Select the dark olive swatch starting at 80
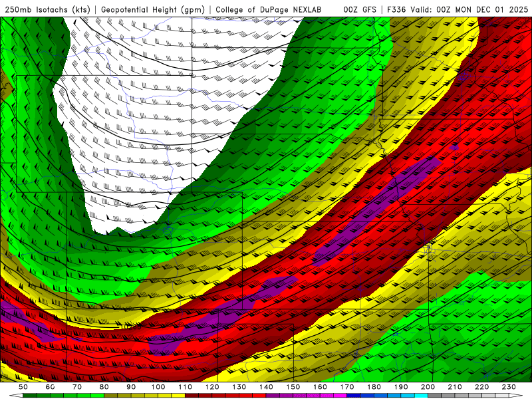Viewport: 532px width, 399px height. [110, 395]
